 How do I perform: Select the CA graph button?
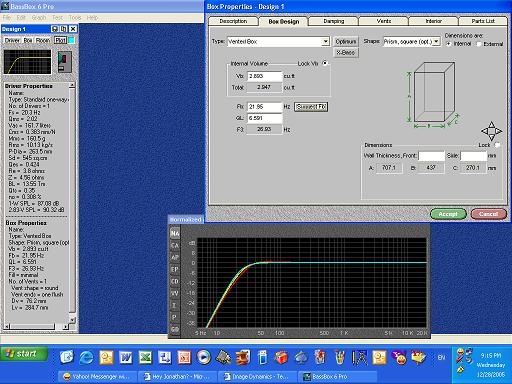(x=175, y=246)
